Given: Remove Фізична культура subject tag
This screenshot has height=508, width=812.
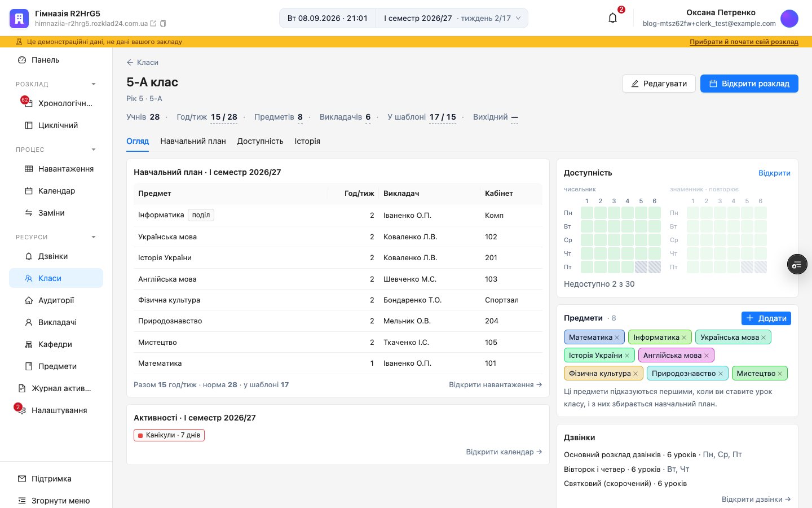Looking at the screenshot, I should point(636,374).
